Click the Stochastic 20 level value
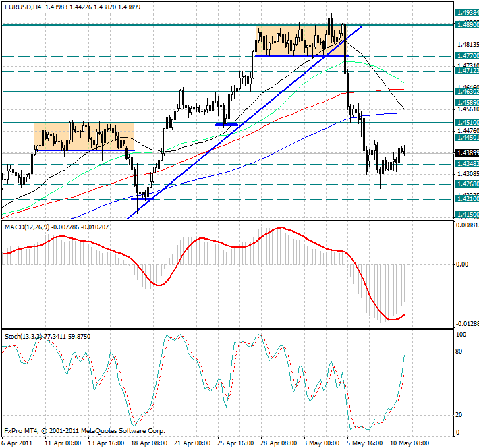Image resolution: width=479 pixels, height=448 pixels. 459,415
